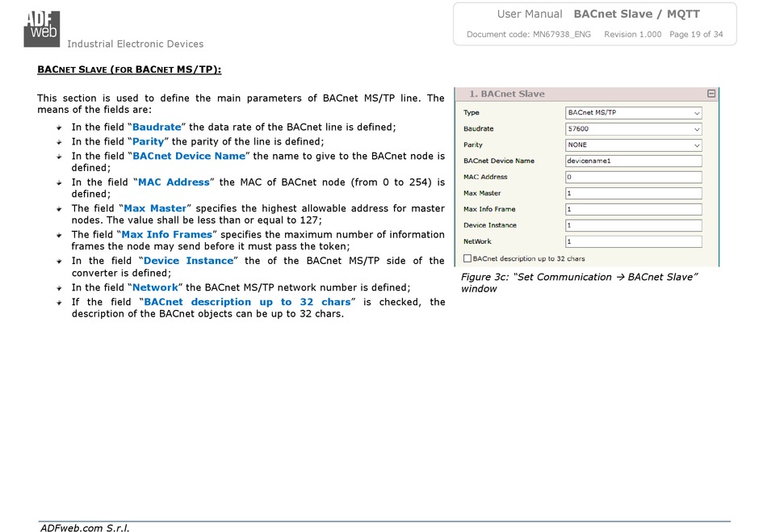Enable BACnet description up to 32 chars
Viewport: 767px width, 532px height.
coord(467,258)
